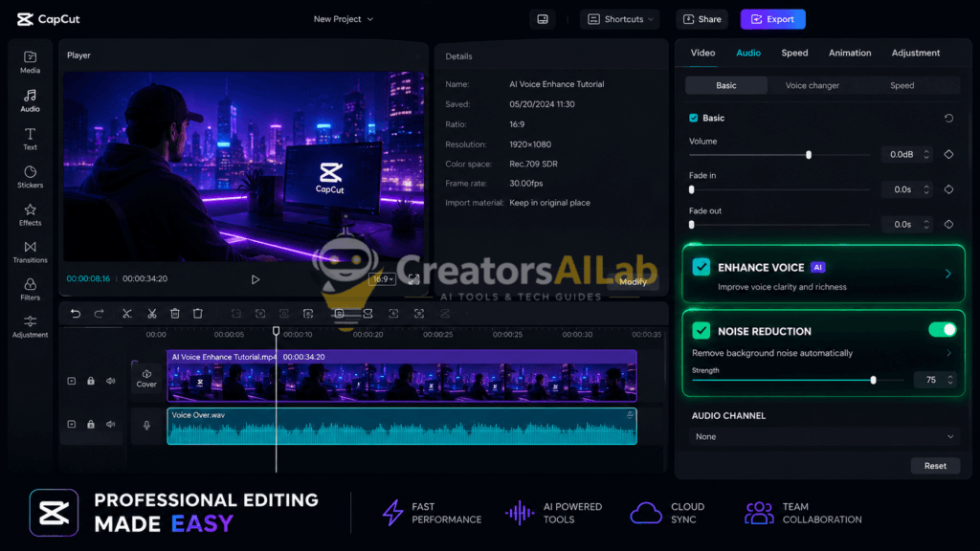980x551 pixels.
Task: Toggle the video track visibility icon
Action: click(71, 381)
